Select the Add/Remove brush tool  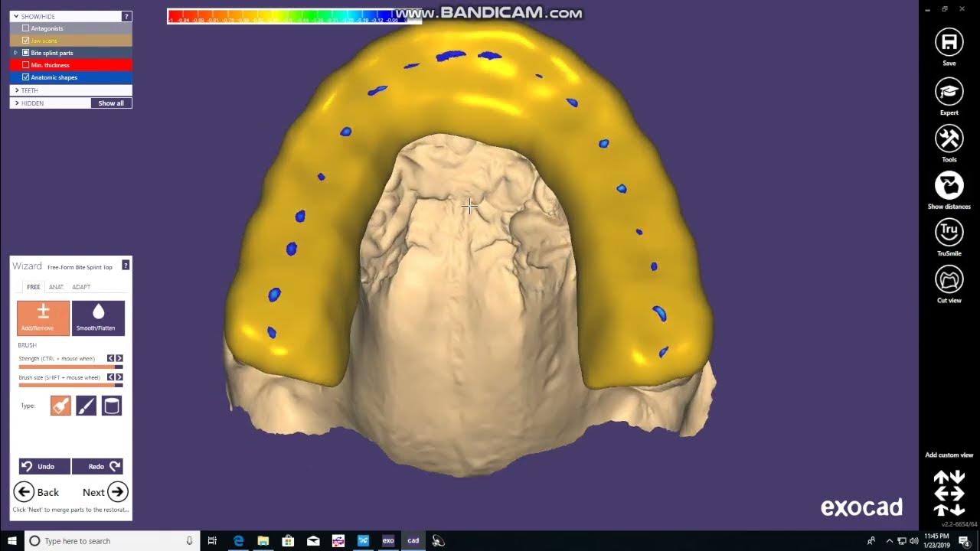pyautogui.click(x=43, y=318)
